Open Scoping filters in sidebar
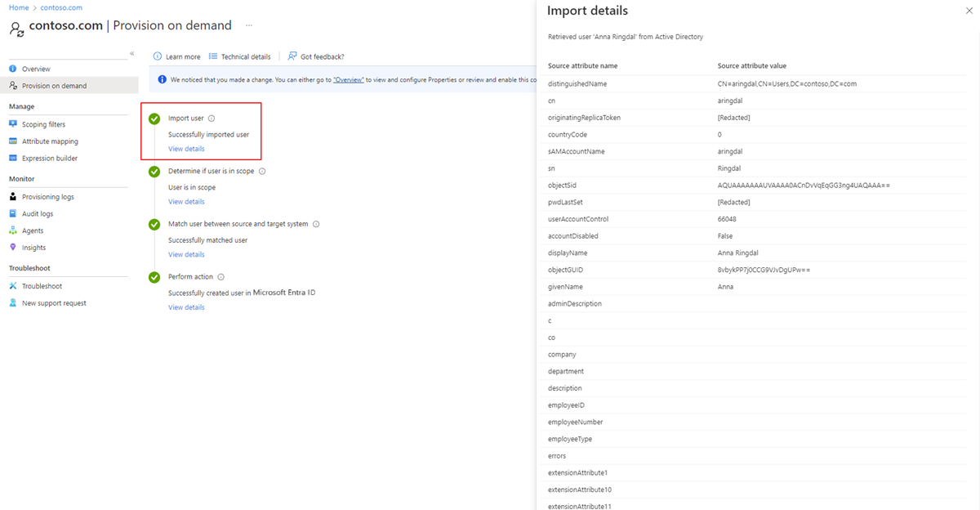980x510 pixels. click(43, 124)
